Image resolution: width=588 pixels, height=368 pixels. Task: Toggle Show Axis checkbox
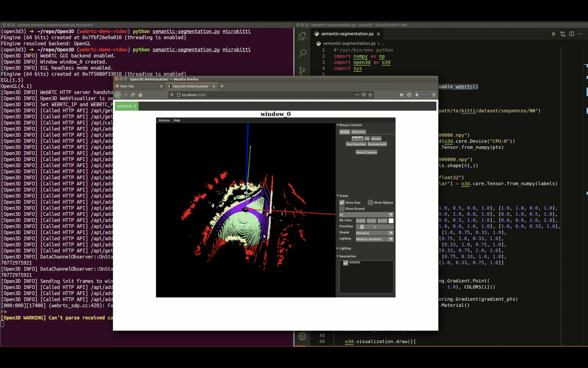click(x=342, y=202)
